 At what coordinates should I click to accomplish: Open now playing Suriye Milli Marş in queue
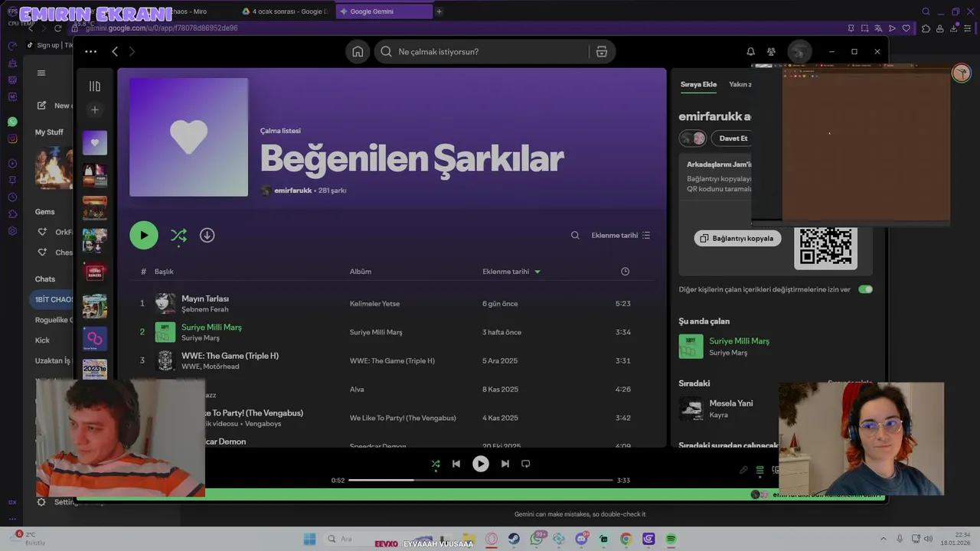739,341
